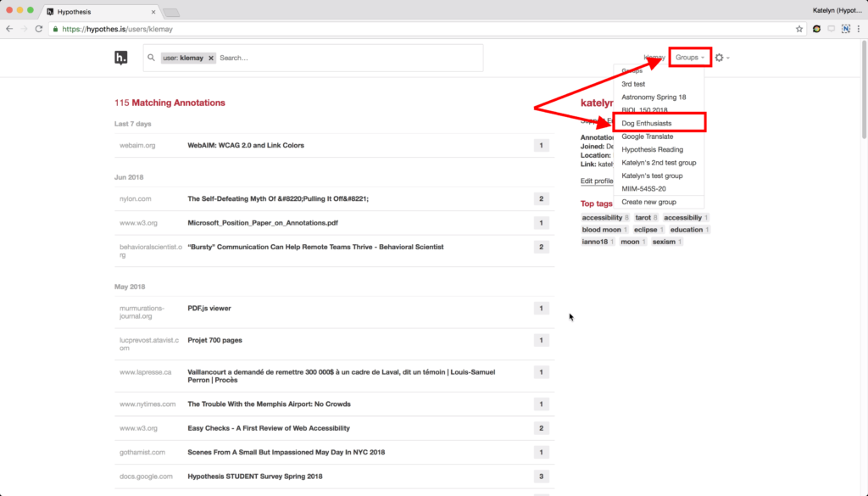
Task: Select Astronomy Spring 18 group
Action: pyautogui.click(x=654, y=97)
